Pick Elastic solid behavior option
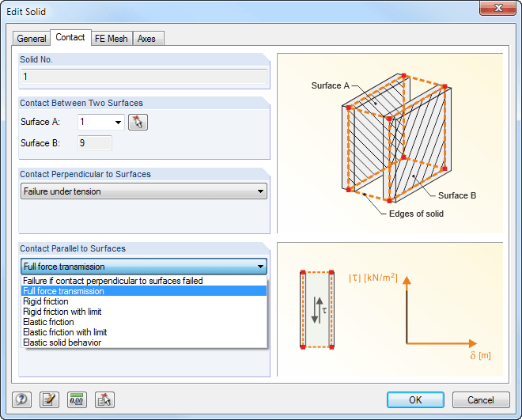 [144, 342]
